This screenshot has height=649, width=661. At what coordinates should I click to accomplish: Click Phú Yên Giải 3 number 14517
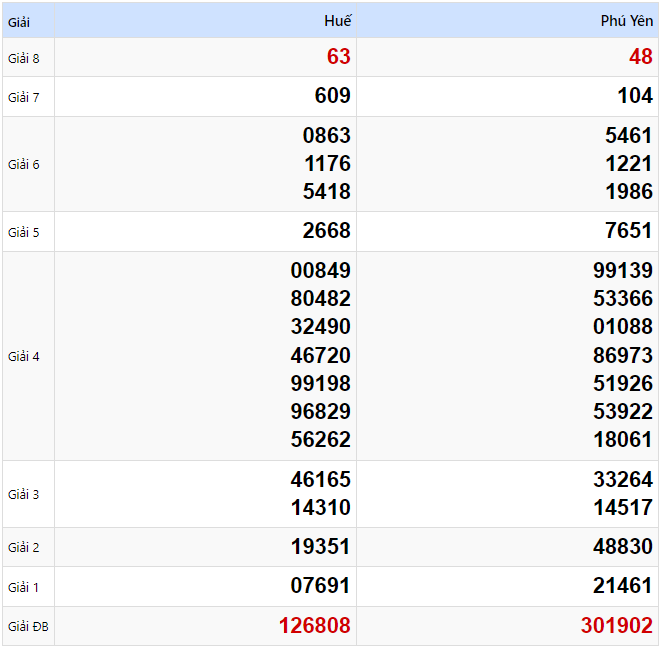point(623,508)
